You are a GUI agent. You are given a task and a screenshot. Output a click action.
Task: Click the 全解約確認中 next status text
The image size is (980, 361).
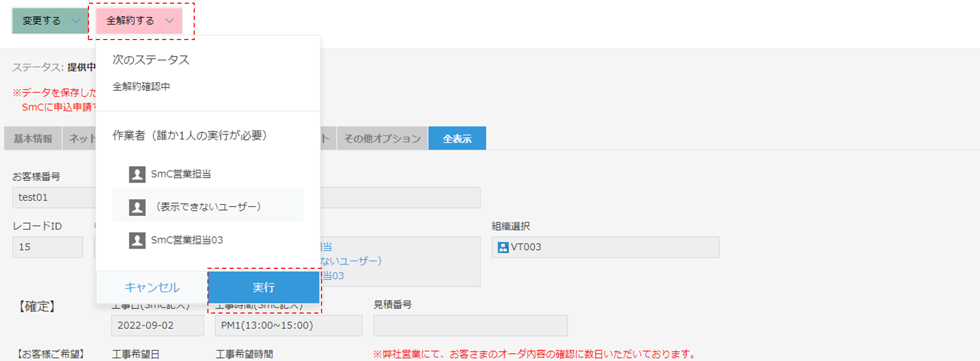pos(141,86)
